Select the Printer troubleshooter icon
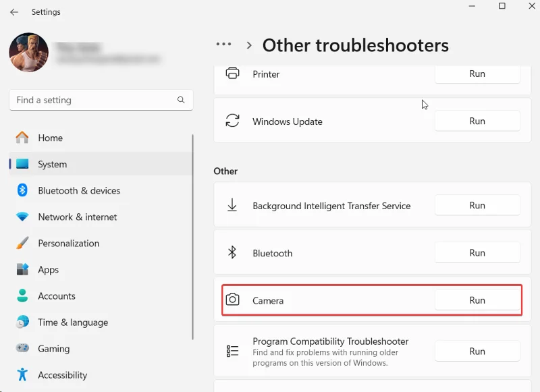Image resolution: width=540 pixels, height=392 pixels. pos(233,74)
